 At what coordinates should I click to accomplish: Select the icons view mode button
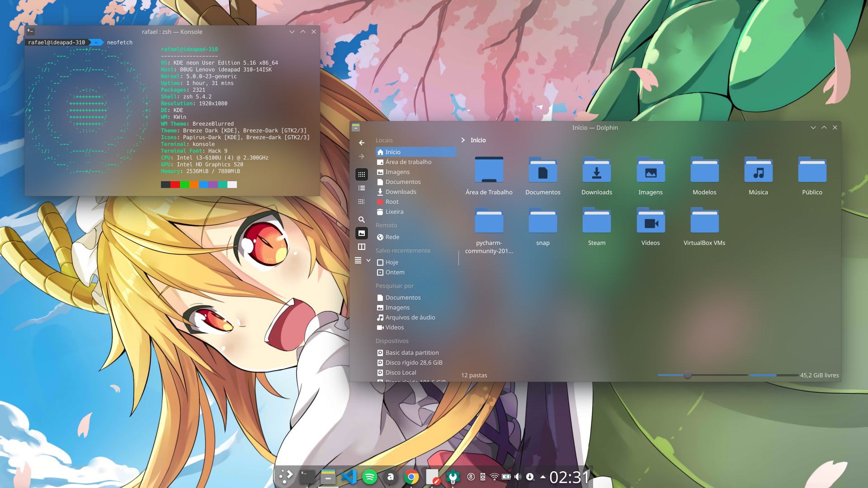coord(362,174)
